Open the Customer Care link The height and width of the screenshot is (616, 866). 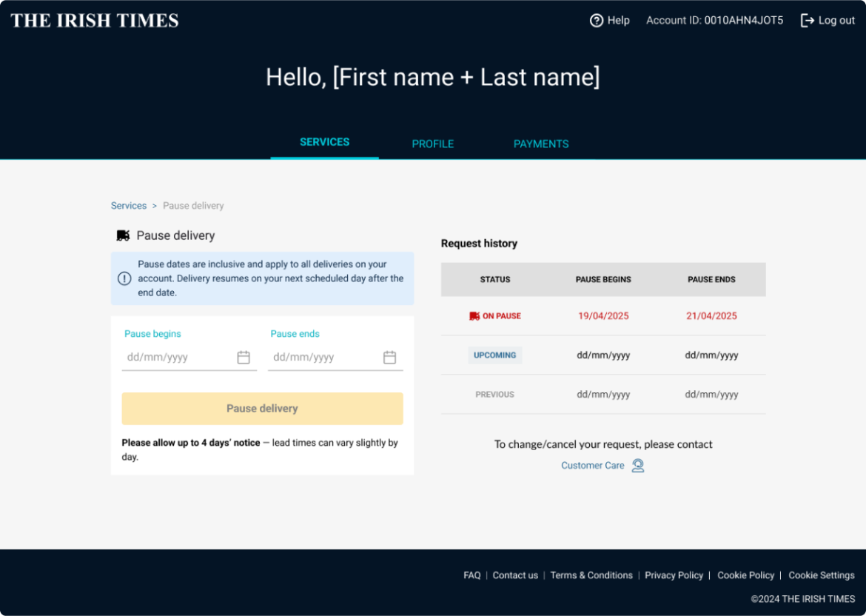click(x=593, y=466)
